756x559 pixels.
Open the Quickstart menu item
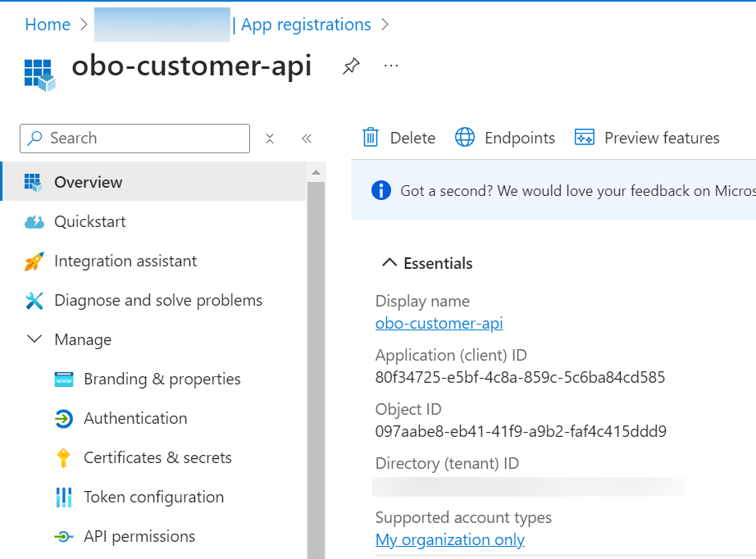point(153,221)
